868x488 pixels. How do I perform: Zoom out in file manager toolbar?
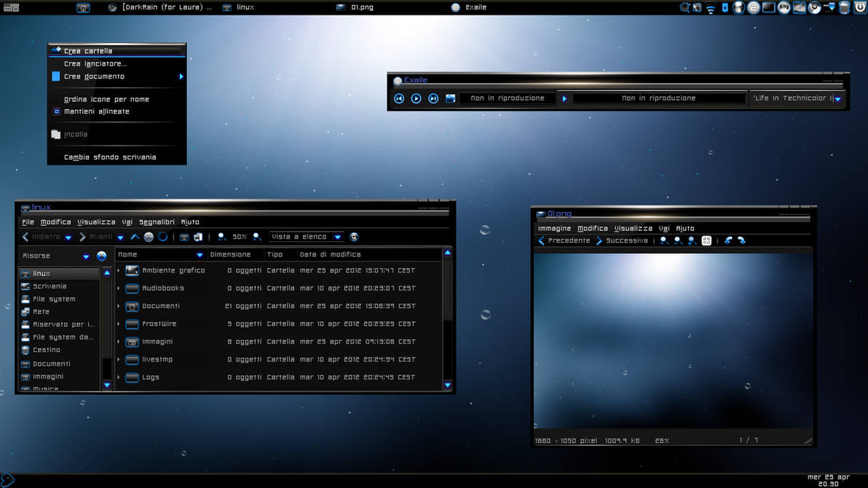[x=221, y=237]
